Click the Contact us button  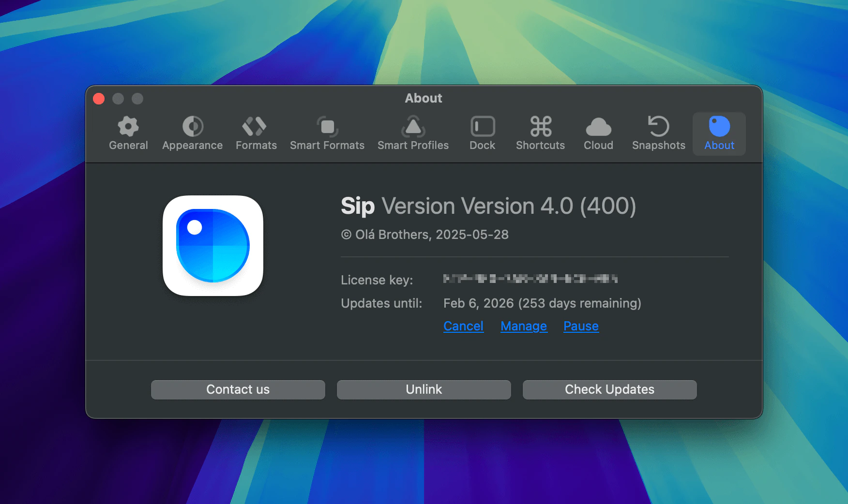(238, 390)
